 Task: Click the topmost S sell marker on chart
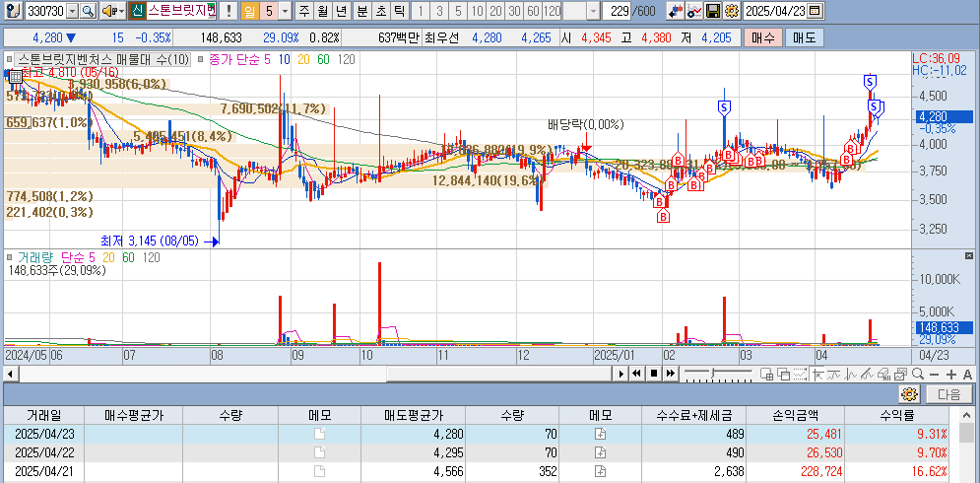pos(870,82)
